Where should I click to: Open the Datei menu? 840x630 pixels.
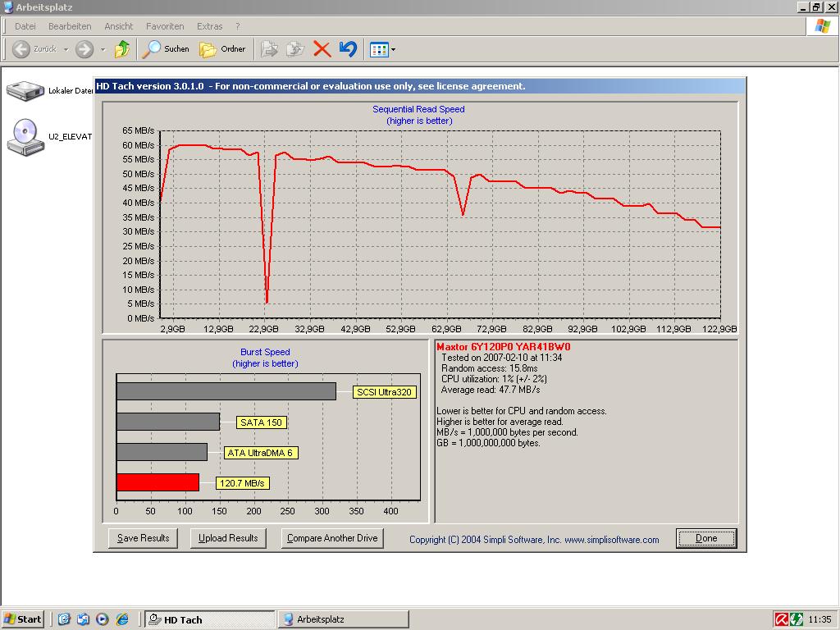(x=25, y=26)
